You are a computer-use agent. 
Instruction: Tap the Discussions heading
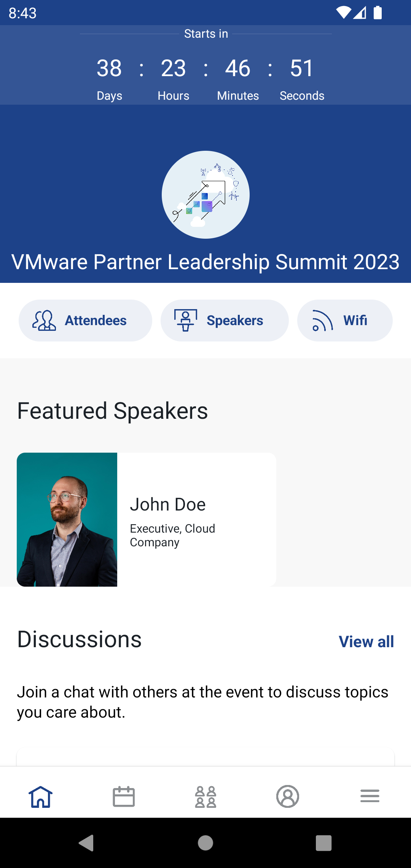click(x=80, y=640)
